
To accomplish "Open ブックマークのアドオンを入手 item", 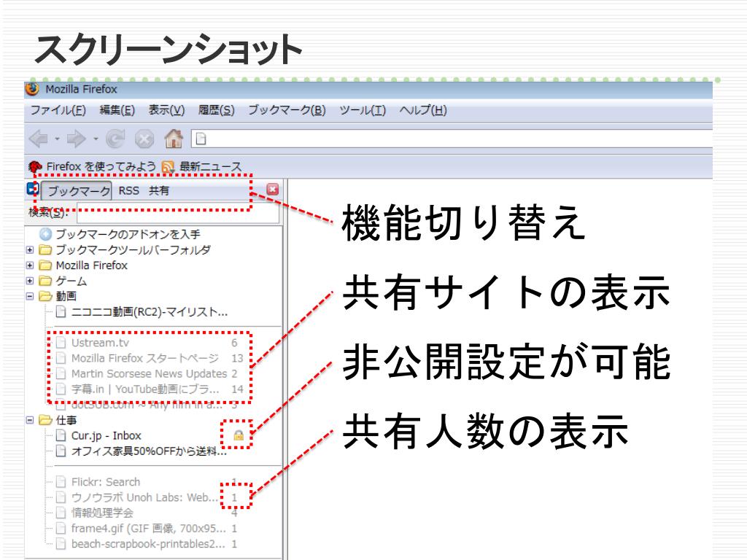I will click(x=128, y=234).
